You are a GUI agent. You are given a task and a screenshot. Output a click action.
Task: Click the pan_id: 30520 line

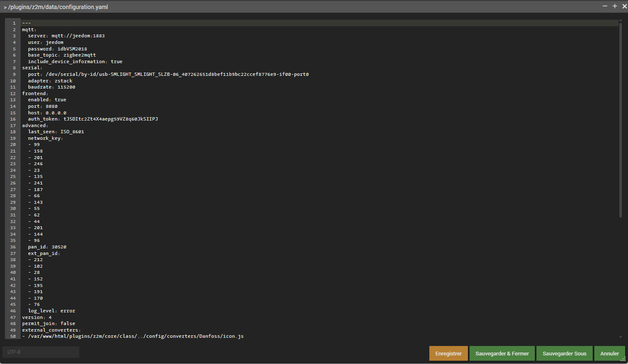tap(47, 247)
